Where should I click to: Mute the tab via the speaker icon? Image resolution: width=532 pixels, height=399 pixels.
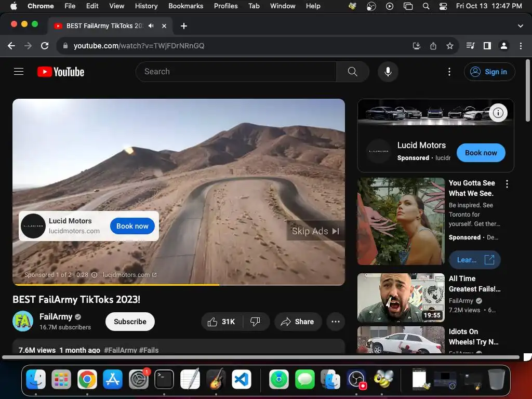[x=151, y=26]
